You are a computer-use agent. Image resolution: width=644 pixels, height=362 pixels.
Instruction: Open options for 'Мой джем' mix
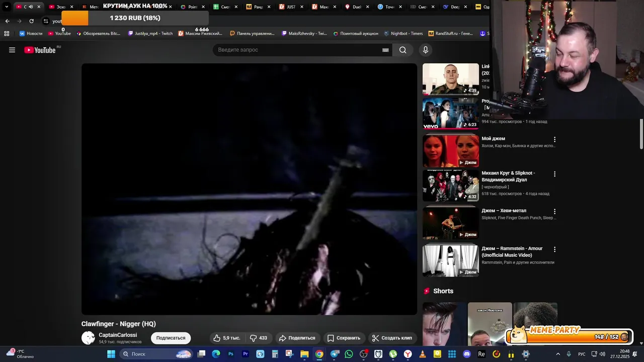(x=554, y=139)
